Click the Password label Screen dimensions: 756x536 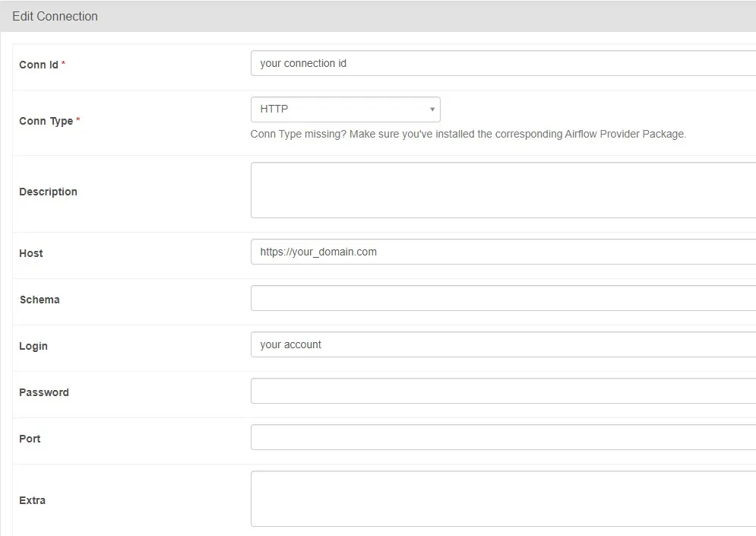(44, 392)
